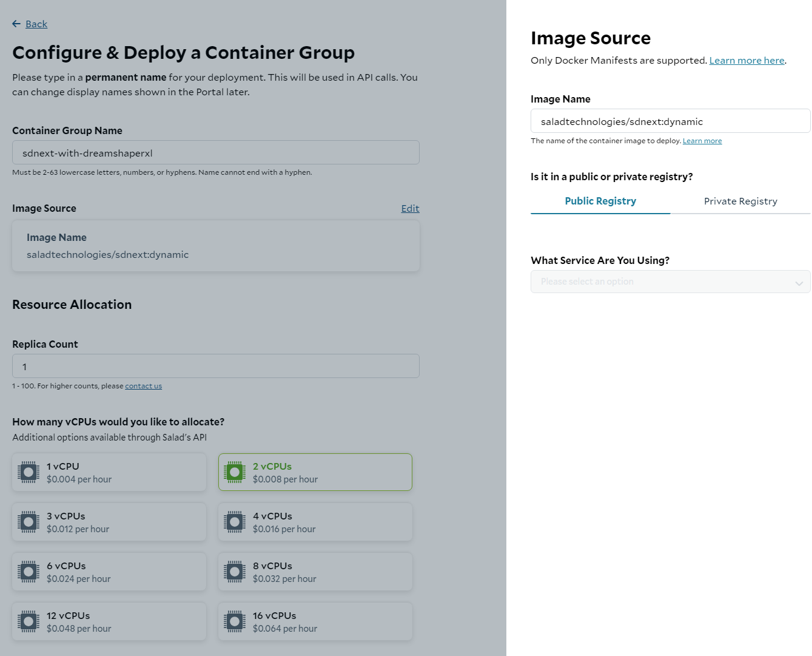Click the back arrow icon
This screenshot has height=656, width=812.
point(16,24)
